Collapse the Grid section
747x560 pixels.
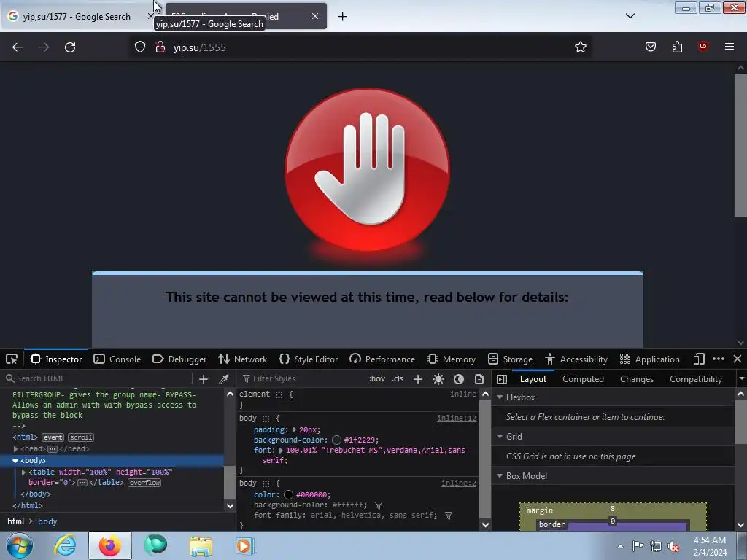click(500, 437)
